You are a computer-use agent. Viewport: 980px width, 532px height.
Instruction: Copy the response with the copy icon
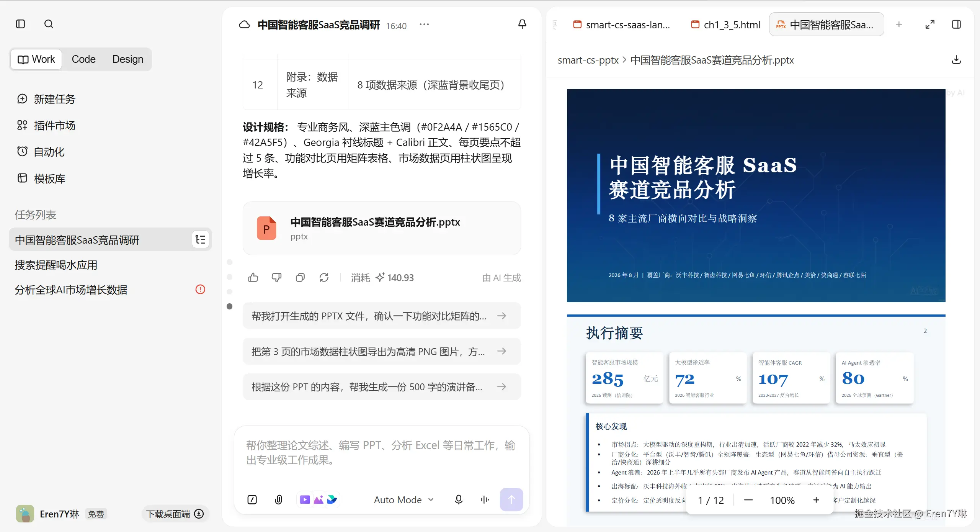(x=300, y=278)
